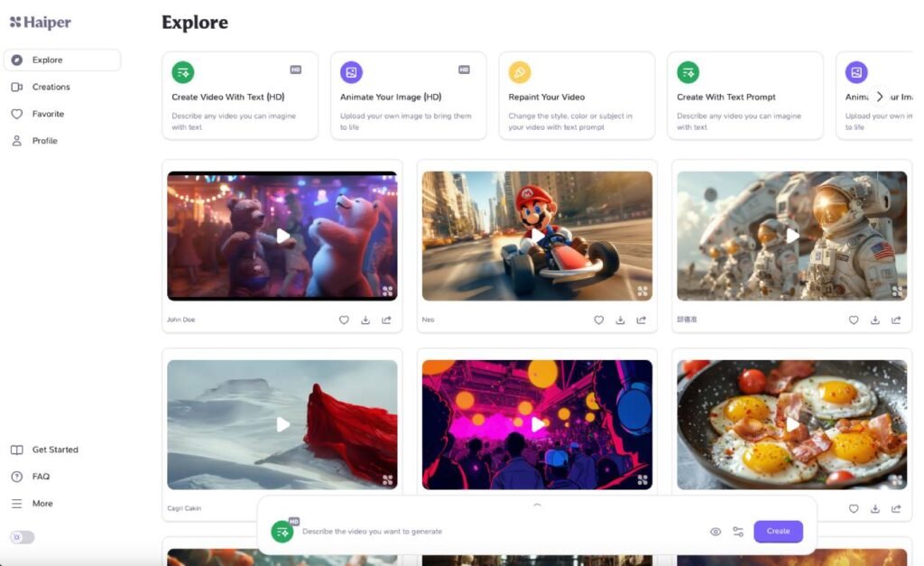Viewport: 924px width, 566px height.
Task: Open the Explore section in sidebar
Action: pyautogui.click(x=62, y=60)
